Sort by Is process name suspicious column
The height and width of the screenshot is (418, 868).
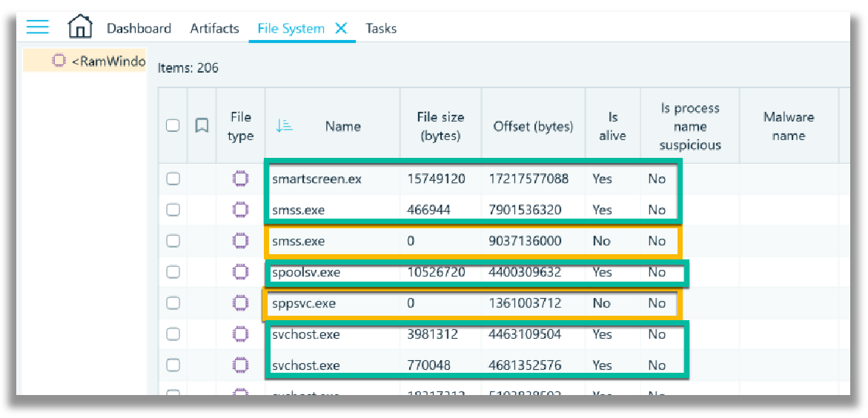690,126
